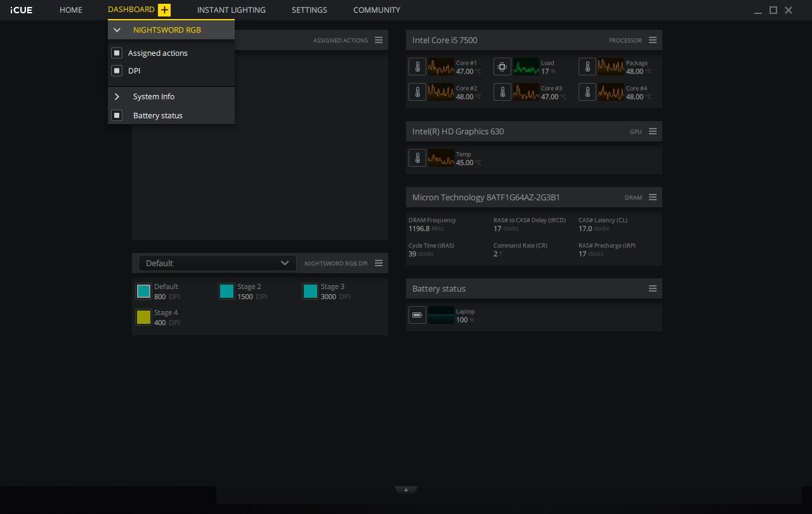Close the iCUE window
Image resolution: width=812 pixels, height=514 pixels.
789,10
